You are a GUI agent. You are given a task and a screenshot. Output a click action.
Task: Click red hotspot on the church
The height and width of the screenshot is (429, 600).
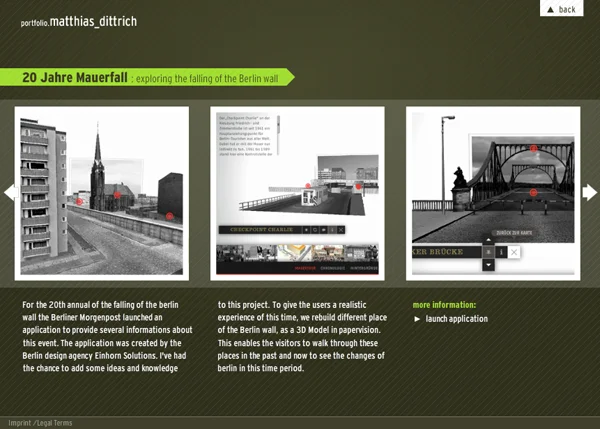click(x=118, y=194)
